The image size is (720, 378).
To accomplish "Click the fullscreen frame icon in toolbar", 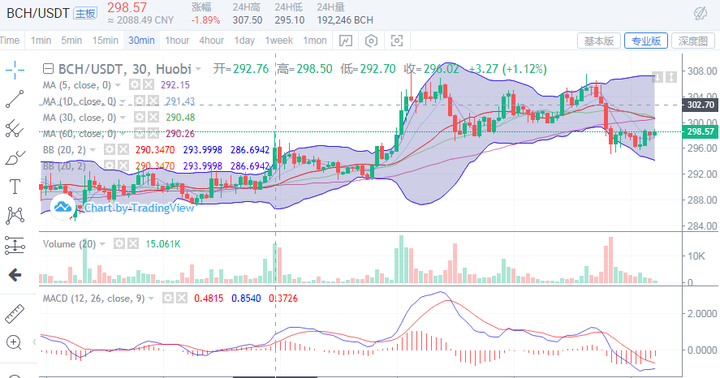I will pos(397,41).
